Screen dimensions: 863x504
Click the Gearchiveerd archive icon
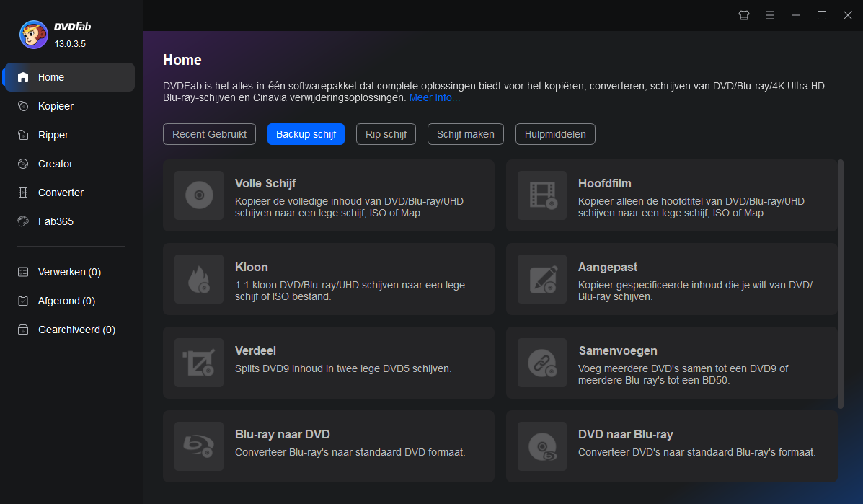(x=23, y=330)
